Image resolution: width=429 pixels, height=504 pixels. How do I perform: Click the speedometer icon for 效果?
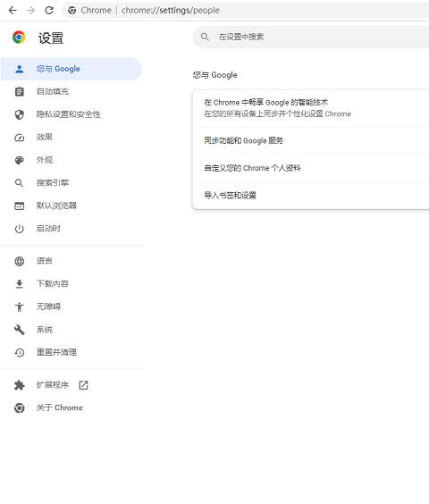[20, 138]
